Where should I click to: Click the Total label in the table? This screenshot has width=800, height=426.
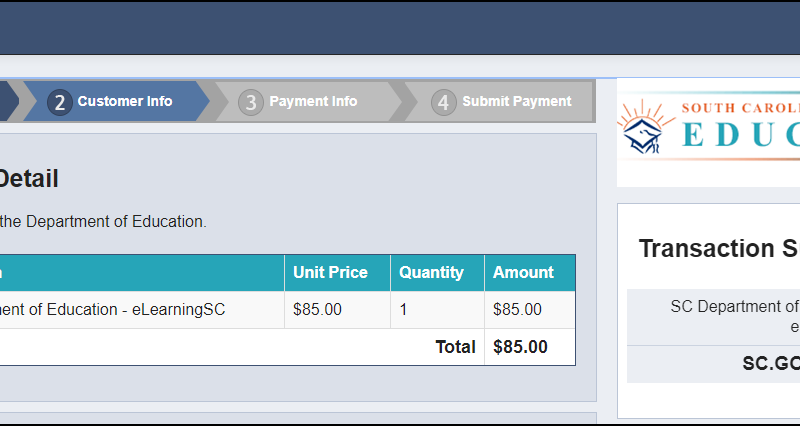pos(455,347)
